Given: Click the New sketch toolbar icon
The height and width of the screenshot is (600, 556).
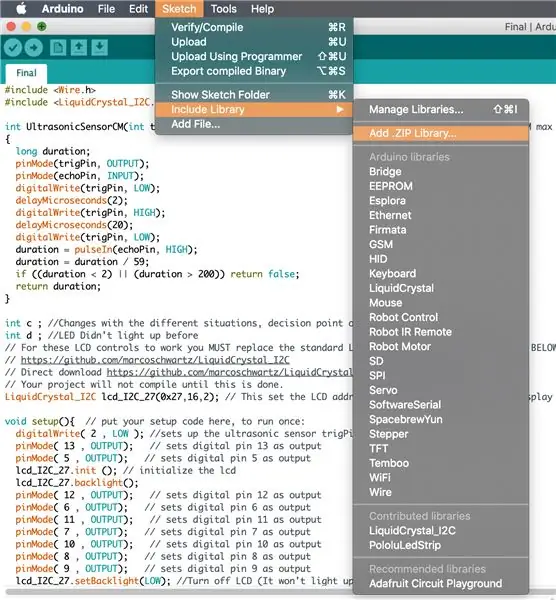Looking at the screenshot, I should (58, 48).
